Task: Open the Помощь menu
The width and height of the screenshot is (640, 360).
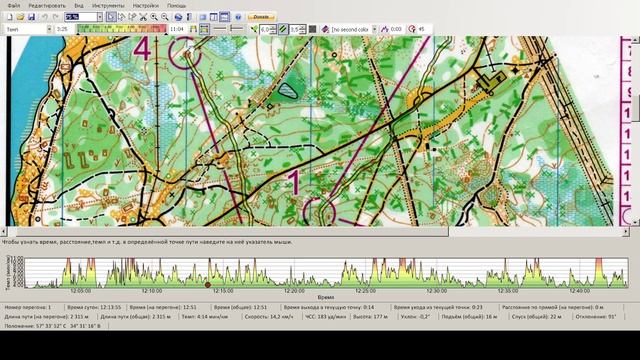Action: point(176,6)
